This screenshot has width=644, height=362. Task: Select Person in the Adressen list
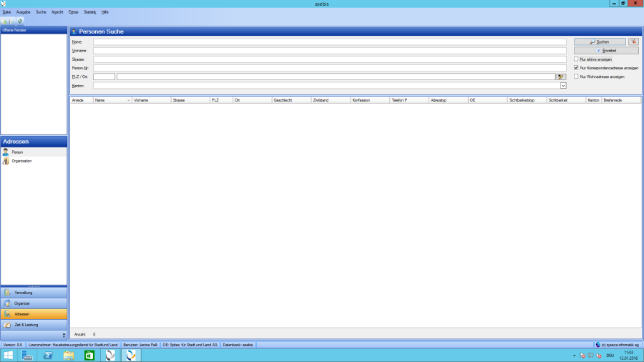[x=34, y=152]
